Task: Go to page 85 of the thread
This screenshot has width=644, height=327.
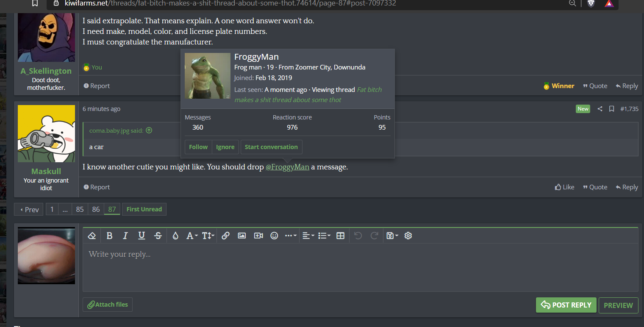Action: click(x=80, y=209)
